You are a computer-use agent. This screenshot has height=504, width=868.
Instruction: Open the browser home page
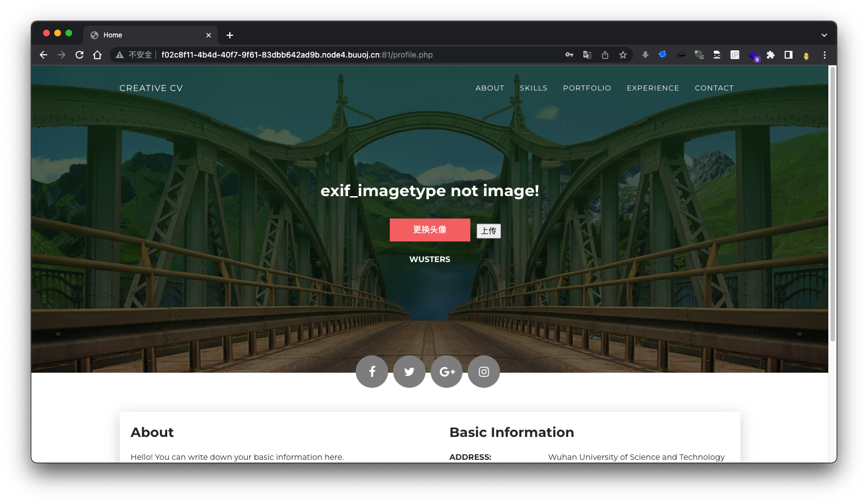tap(97, 55)
